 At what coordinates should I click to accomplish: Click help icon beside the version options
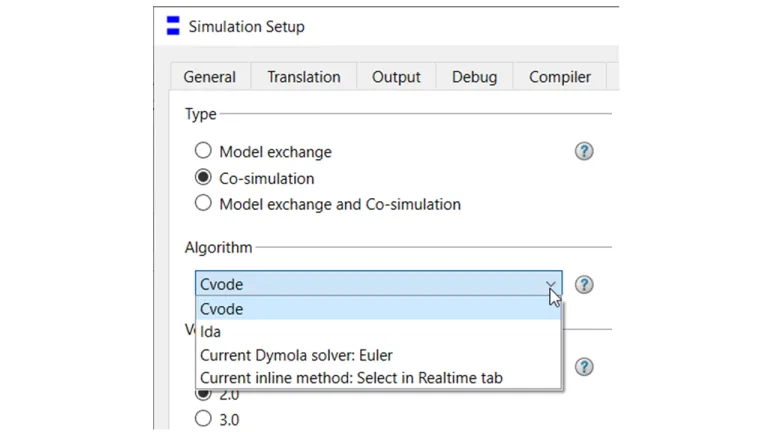coord(584,367)
